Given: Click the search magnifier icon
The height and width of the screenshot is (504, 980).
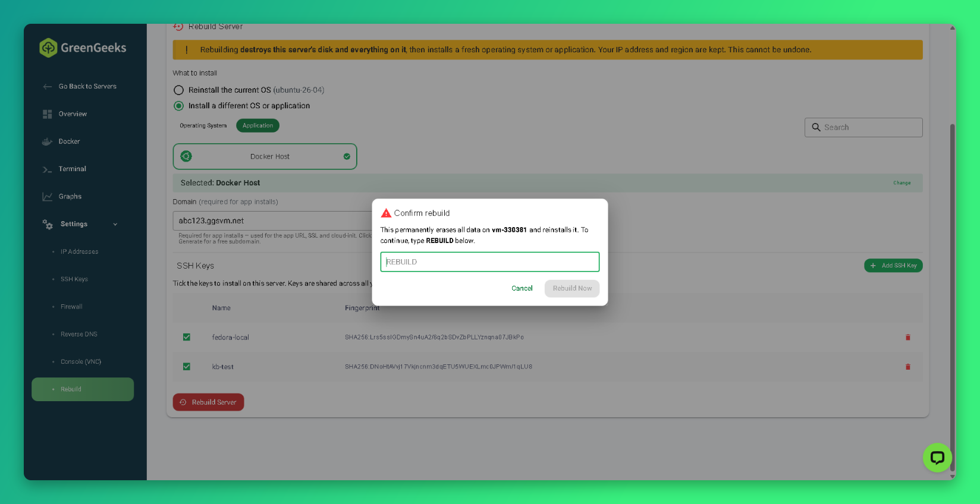Looking at the screenshot, I should coord(816,127).
